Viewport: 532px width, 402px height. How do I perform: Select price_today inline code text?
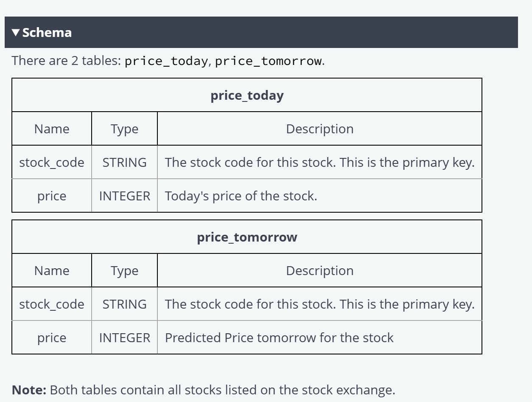pyautogui.click(x=166, y=61)
